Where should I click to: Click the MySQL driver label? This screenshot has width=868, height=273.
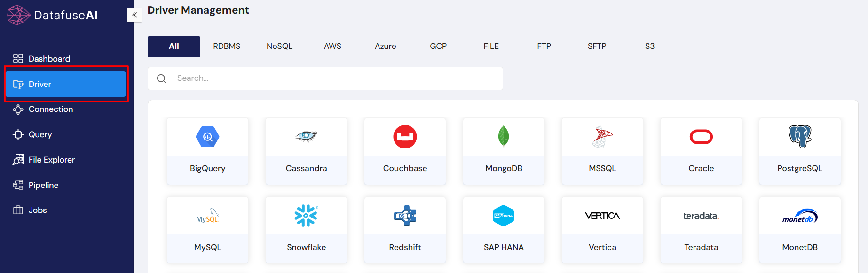(207, 248)
